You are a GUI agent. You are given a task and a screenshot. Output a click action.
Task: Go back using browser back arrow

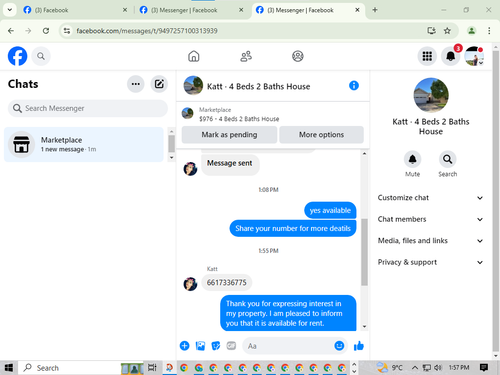(x=11, y=31)
